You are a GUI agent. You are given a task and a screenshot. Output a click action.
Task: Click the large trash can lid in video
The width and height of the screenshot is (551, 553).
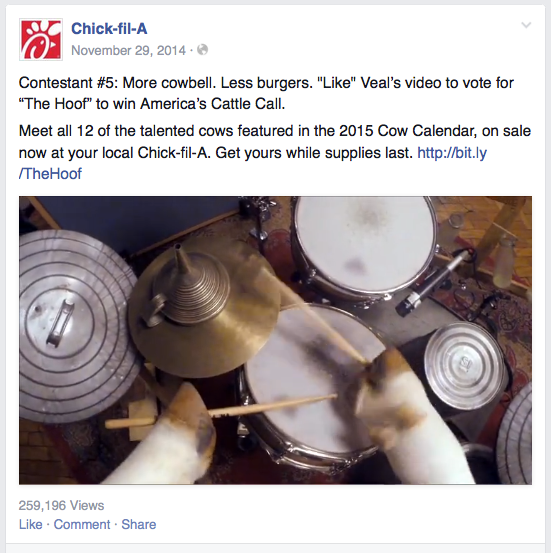coord(76,326)
